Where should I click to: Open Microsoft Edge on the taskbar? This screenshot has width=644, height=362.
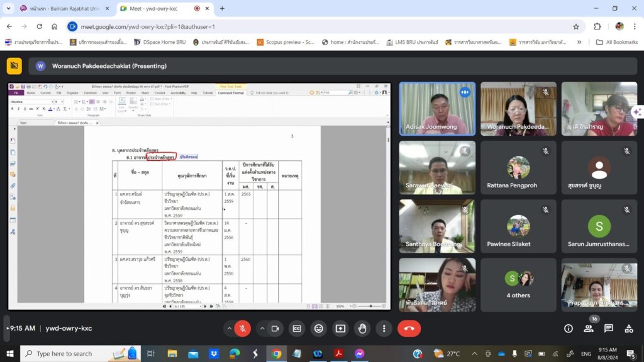[235, 353]
